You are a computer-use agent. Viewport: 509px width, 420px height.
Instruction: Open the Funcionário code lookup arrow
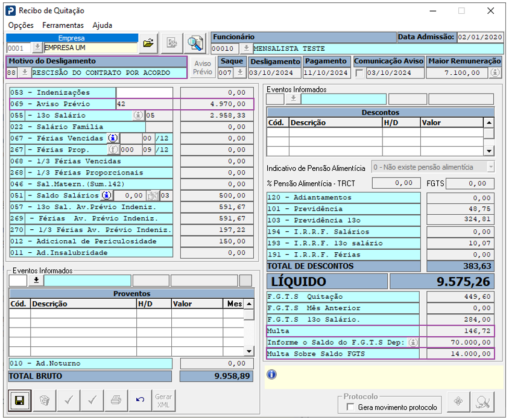point(247,48)
